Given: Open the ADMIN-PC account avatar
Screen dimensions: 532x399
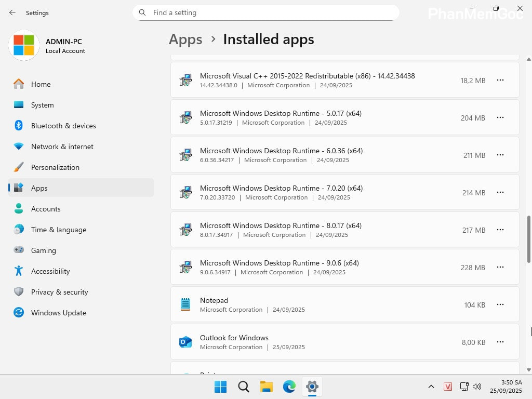Looking at the screenshot, I should coord(24,45).
